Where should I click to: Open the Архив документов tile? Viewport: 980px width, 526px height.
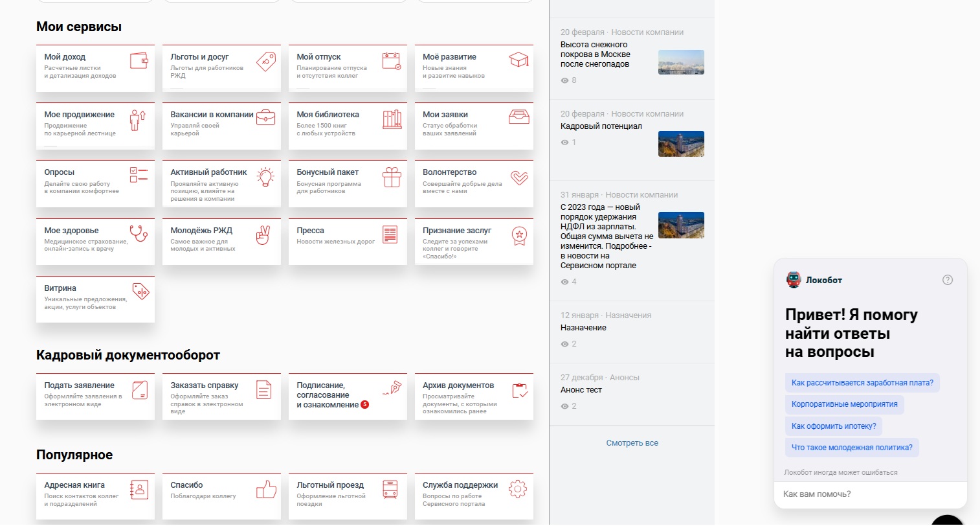point(474,396)
